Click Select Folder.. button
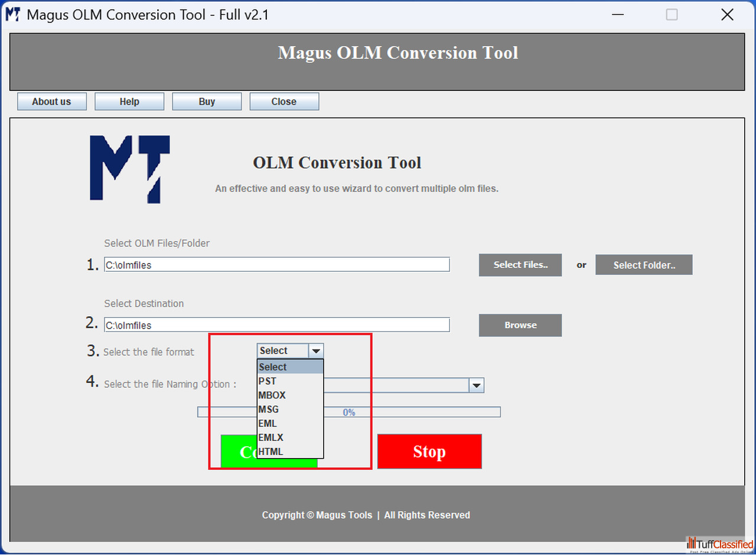The height and width of the screenshot is (555, 756). [x=644, y=265]
